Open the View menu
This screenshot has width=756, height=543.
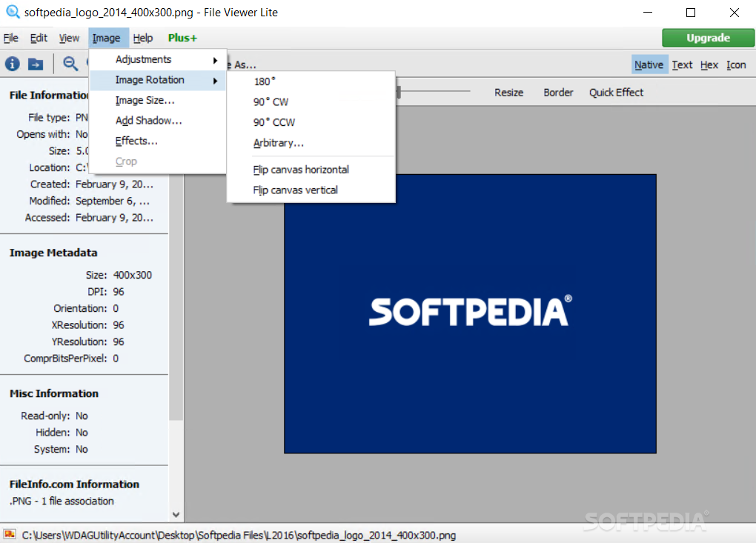click(x=69, y=38)
